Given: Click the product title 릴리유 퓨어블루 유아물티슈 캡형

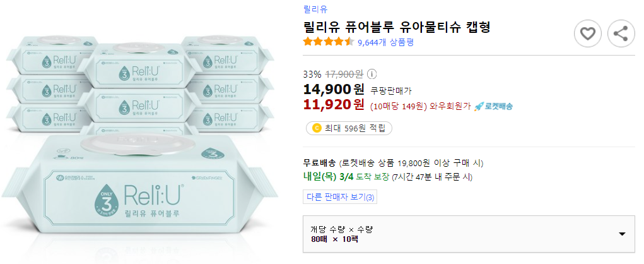Looking at the screenshot, I should click(x=397, y=27).
